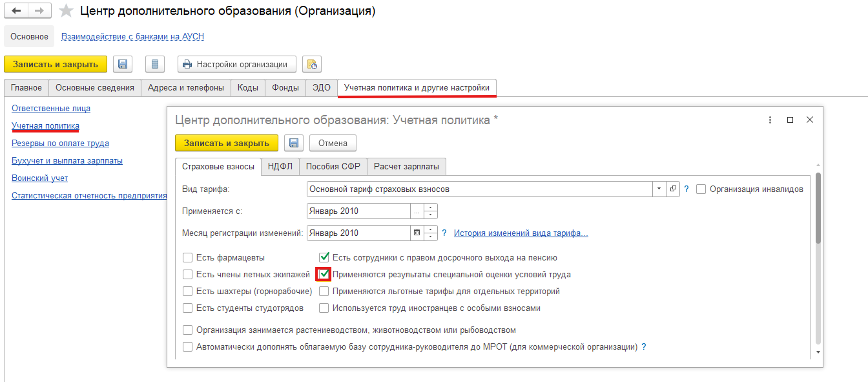Click Записать и закрыть in main form
The image size is (868, 382).
pyautogui.click(x=56, y=64)
